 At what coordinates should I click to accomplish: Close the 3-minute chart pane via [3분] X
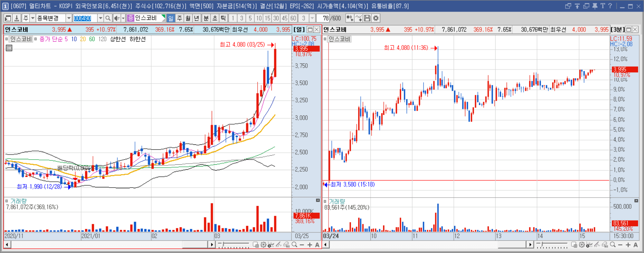[635, 30]
